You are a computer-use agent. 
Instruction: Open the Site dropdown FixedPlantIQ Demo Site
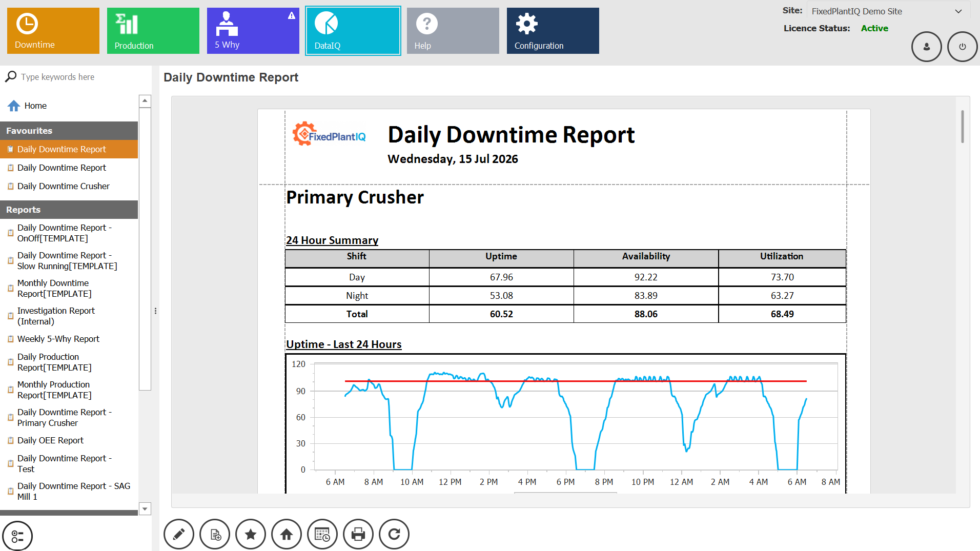coord(888,11)
